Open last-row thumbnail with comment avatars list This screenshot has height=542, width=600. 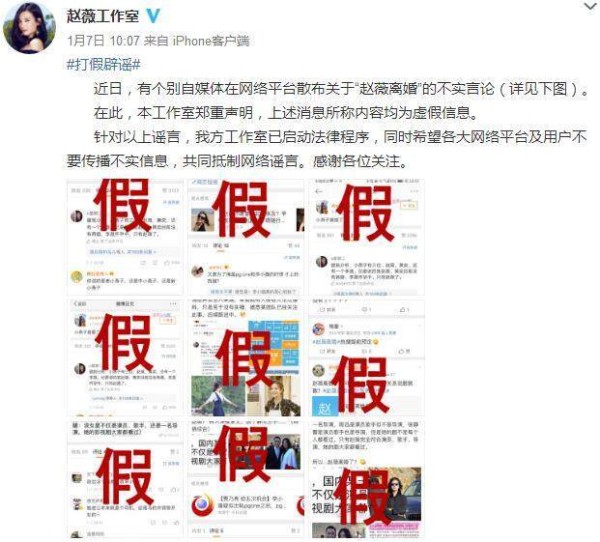click(125, 479)
